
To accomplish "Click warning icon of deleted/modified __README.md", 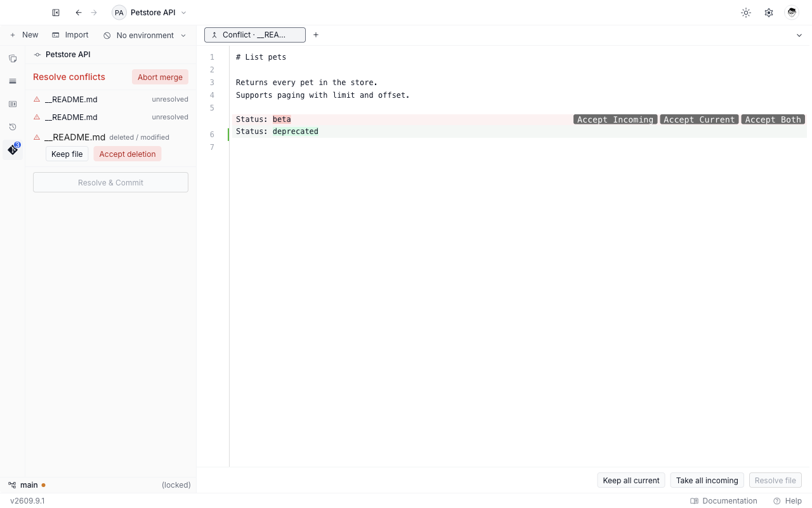I will click(37, 137).
